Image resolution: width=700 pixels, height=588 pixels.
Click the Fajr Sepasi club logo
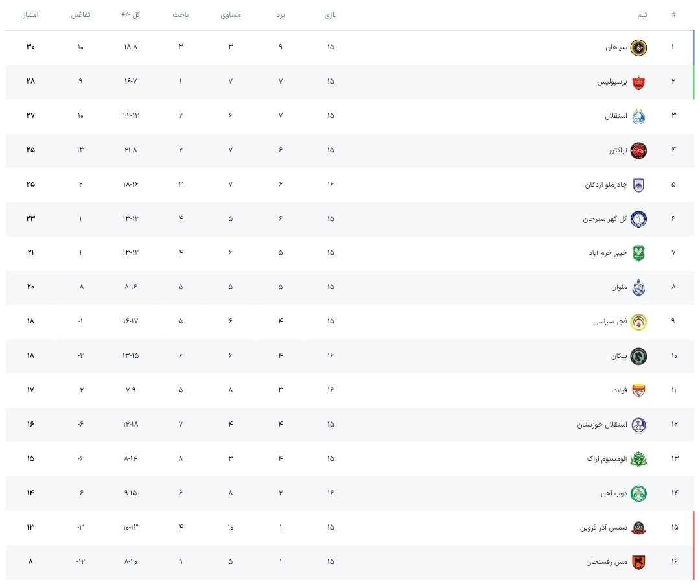[x=639, y=322]
